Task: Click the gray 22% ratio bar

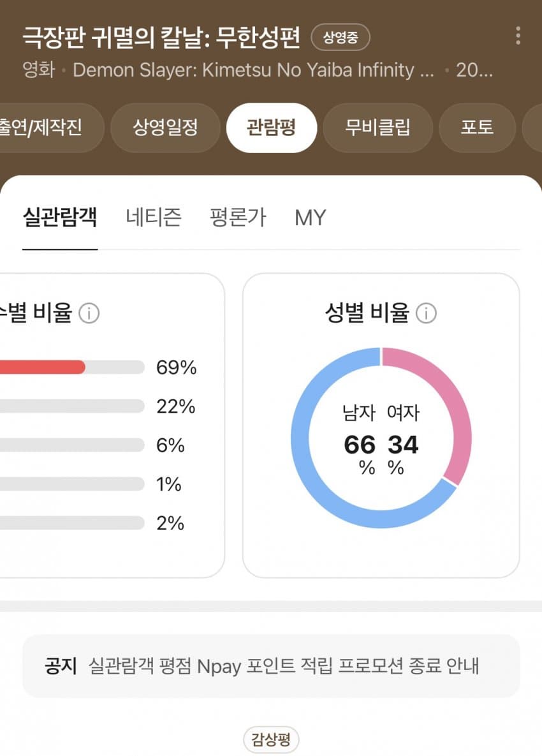Action: 70,406
